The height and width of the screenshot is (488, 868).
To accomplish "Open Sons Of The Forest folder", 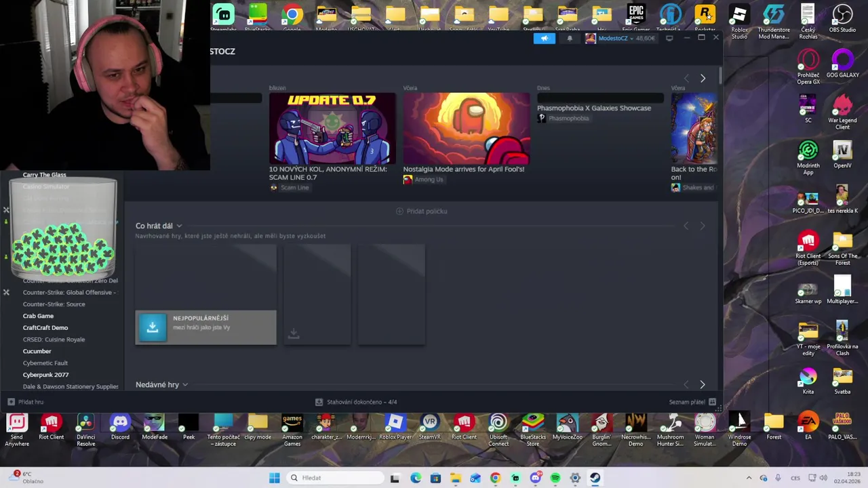I will [x=842, y=247].
